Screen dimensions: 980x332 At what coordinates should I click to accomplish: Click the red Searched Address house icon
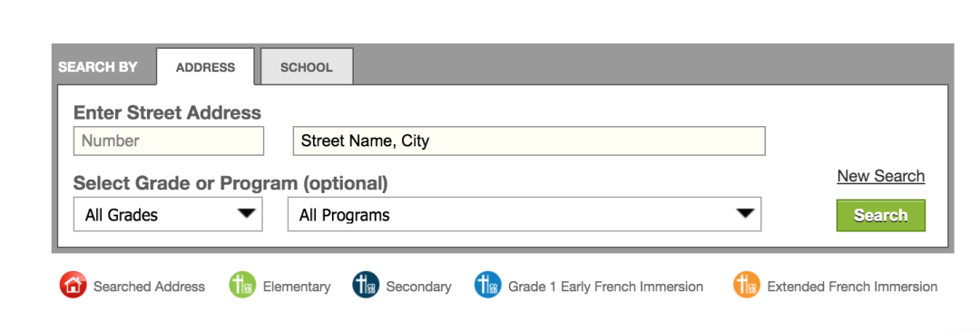point(73,286)
